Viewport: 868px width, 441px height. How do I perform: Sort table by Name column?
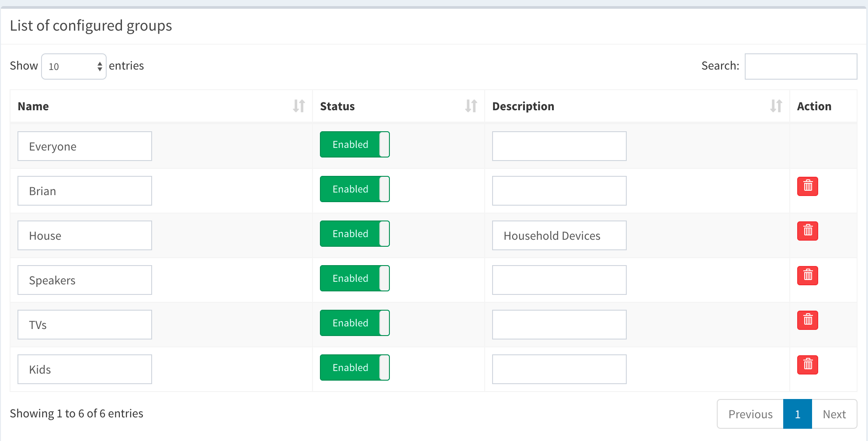(x=161, y=106)
